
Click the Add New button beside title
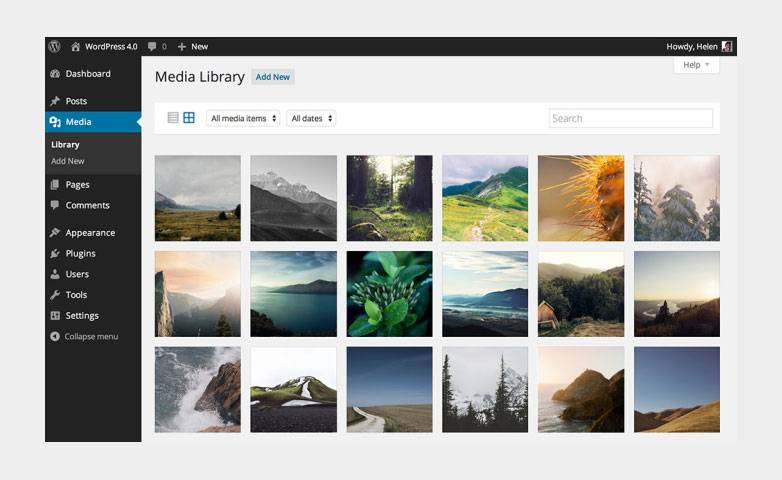pyautogui.click(x=273, y=77)
